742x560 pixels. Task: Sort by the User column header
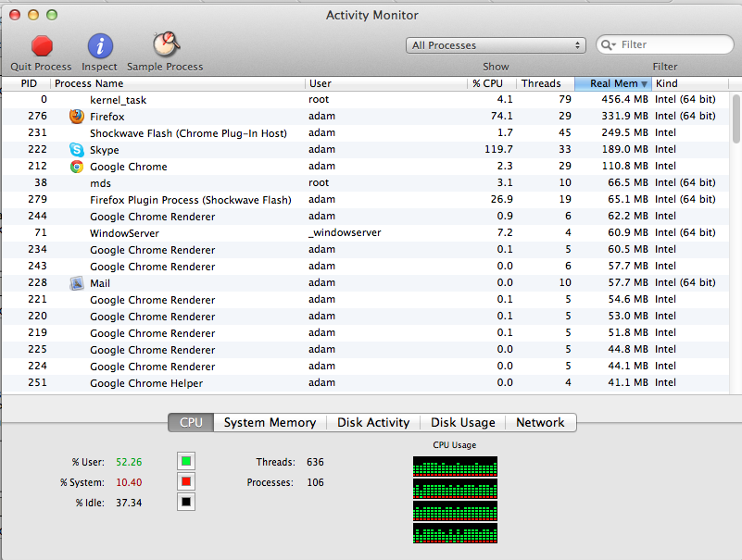386,83
